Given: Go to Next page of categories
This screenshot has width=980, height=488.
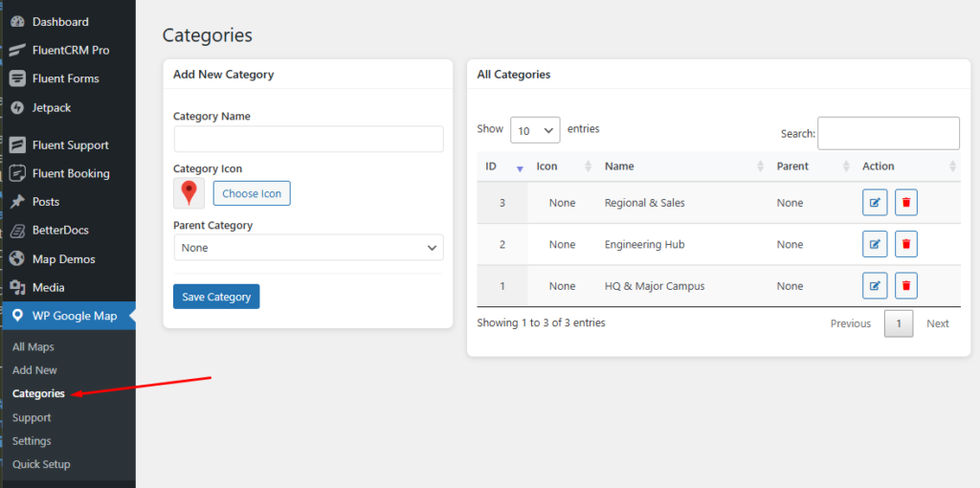Looking at the screenshot, I should click(x=937, y=323).
